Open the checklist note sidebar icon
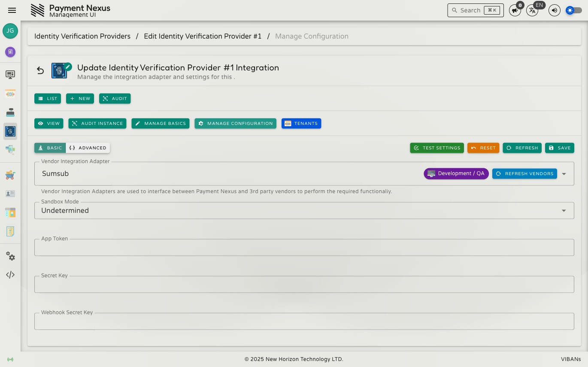The width and height of the screenshot is (588, 367). 10,231
